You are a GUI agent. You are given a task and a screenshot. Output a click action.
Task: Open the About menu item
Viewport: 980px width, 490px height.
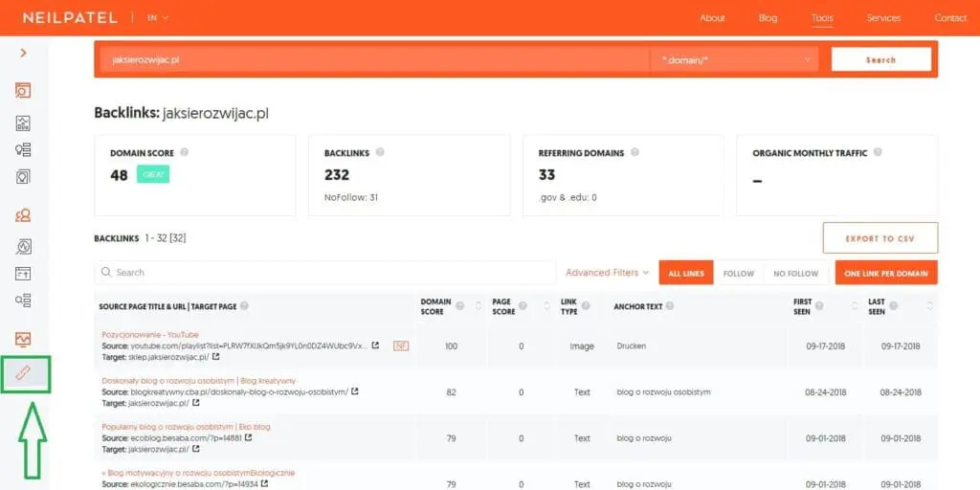712,18
